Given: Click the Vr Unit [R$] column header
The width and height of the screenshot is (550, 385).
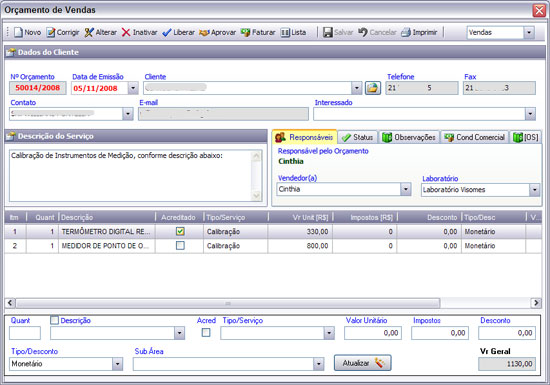Looking at the screenshot, I should click(x=301, y=217).
